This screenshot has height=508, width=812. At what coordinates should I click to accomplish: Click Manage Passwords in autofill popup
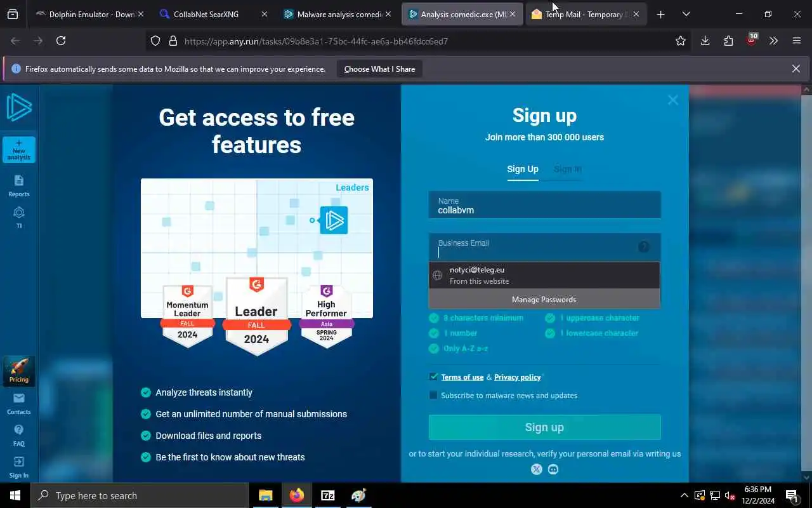544,299
